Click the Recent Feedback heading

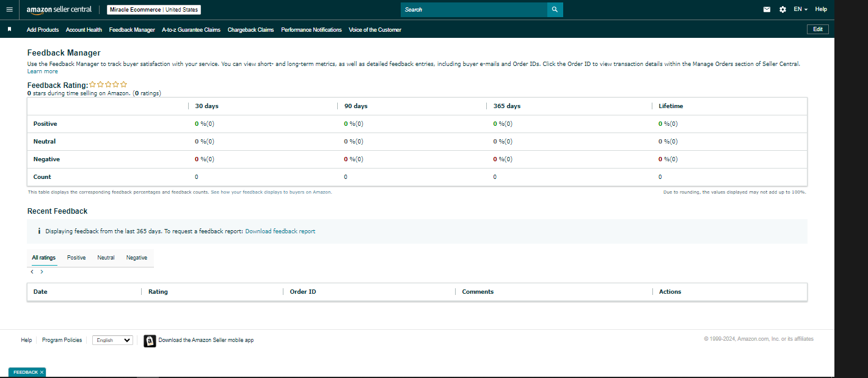point(57,211)
